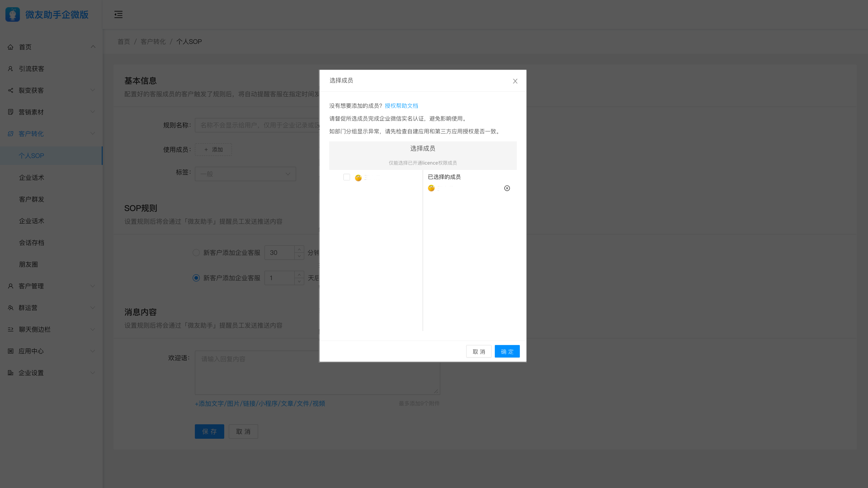
Task: Click the member avatar in left list
Action: pos(358,178)
